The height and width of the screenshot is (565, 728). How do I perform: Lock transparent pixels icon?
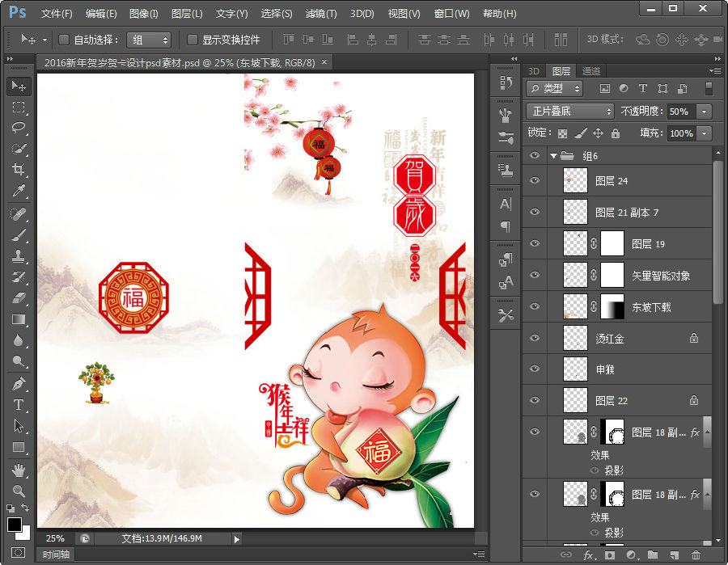(562, 133)
